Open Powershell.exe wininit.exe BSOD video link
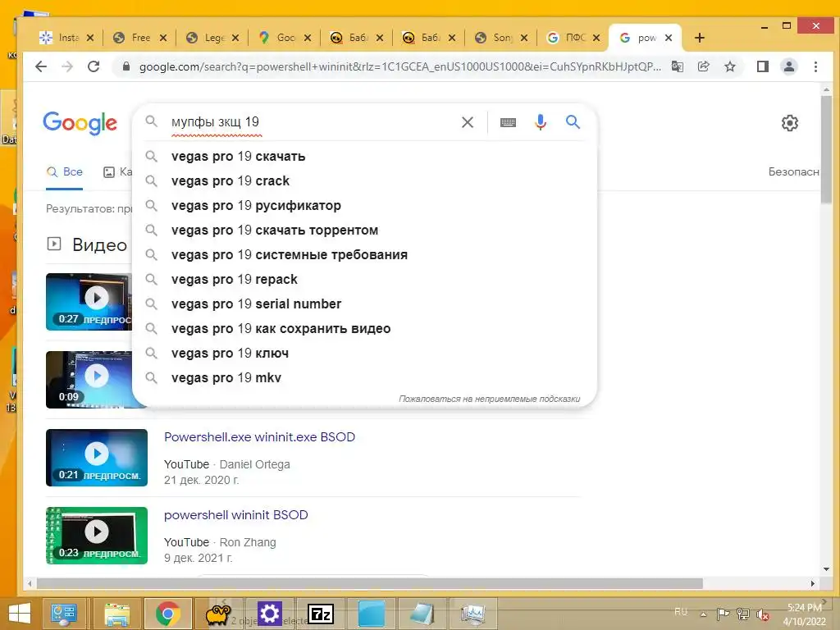 [x=259, y=437]
